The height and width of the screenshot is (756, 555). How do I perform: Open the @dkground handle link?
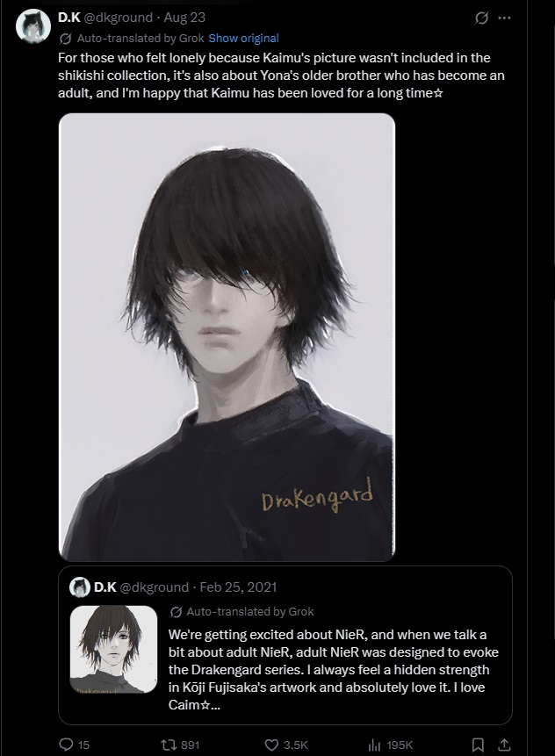[119, 18]
